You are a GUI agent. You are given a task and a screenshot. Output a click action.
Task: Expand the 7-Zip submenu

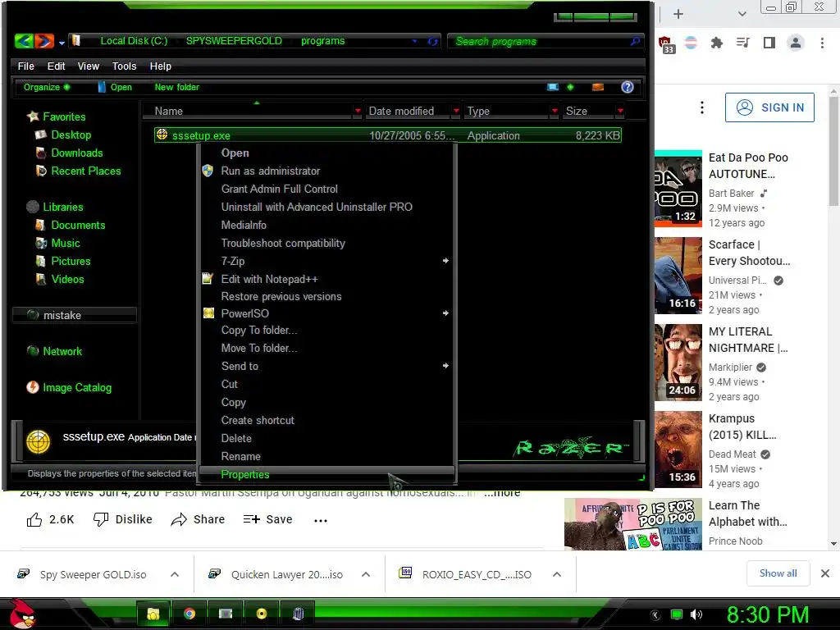tap(326, 261)
